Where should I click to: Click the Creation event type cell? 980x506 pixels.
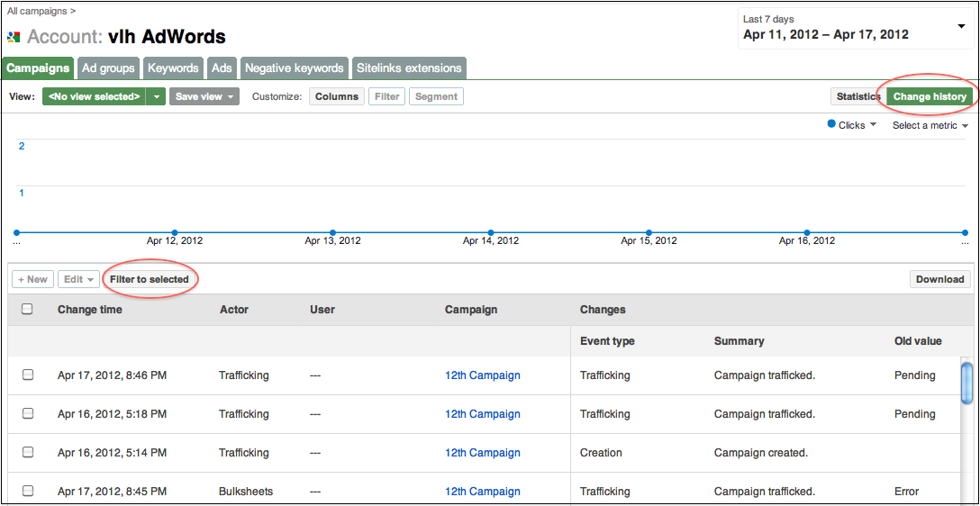click(601, 453)
